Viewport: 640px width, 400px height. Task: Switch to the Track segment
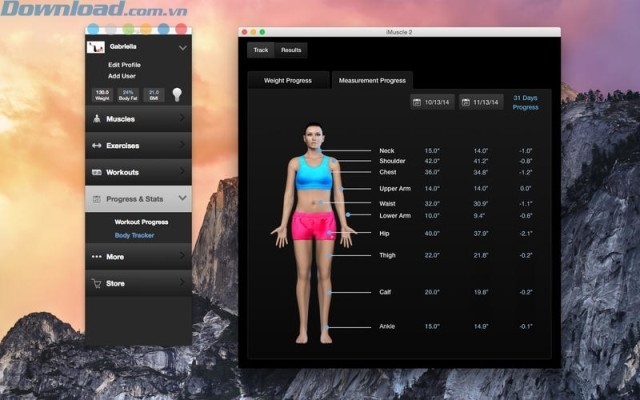pyautogui.click(x=261, y=49)
